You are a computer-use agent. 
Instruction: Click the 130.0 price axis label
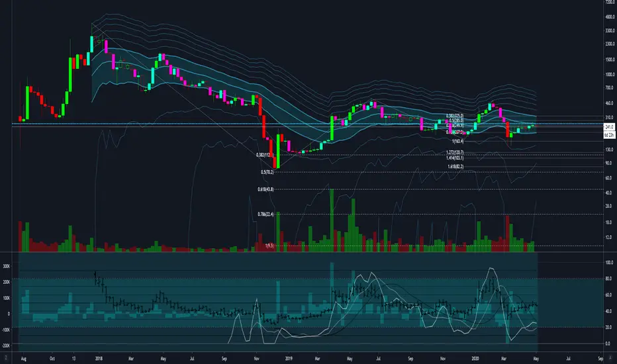coord(610,150)
